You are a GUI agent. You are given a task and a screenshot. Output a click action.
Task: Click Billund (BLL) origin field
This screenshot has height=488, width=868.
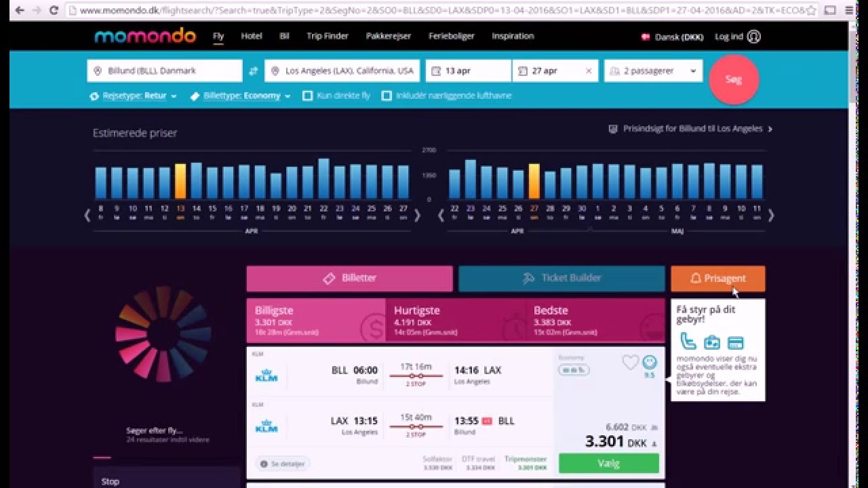[x=165, y=70]
